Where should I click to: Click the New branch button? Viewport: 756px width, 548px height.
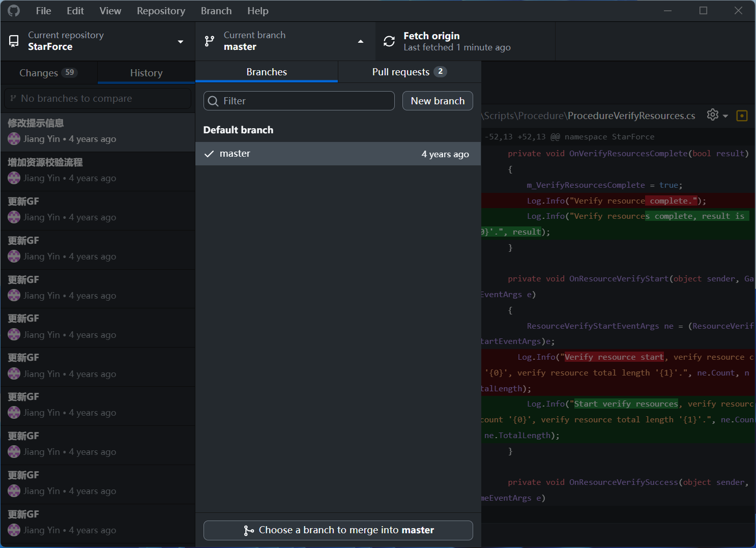[x=437, y=101]
